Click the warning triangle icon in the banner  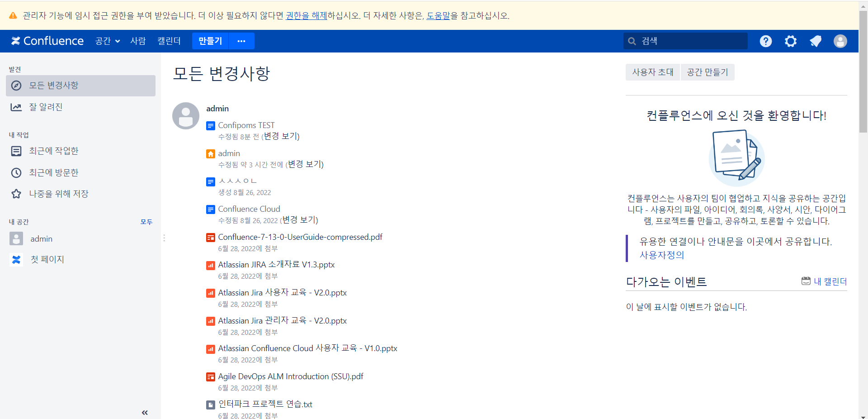click(13, 15)
